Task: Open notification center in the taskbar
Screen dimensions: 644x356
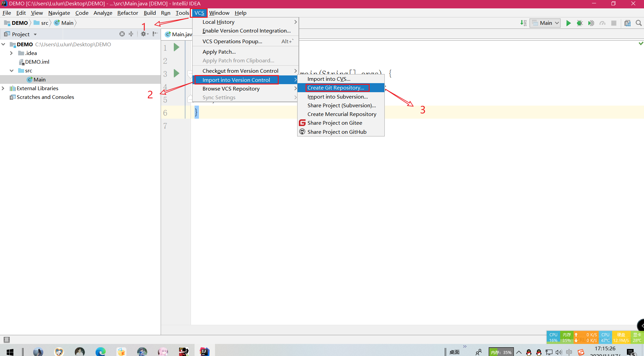Action: click(x=631, y=352)
